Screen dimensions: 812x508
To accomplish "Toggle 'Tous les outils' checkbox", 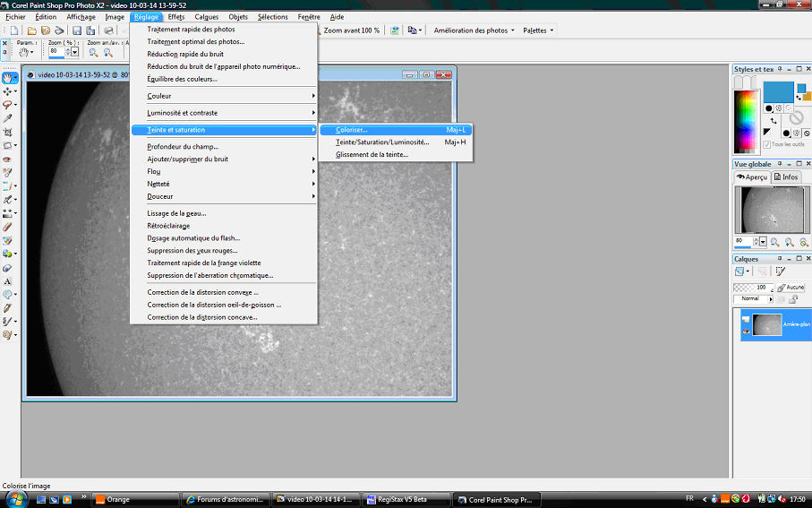I will 767,144.
